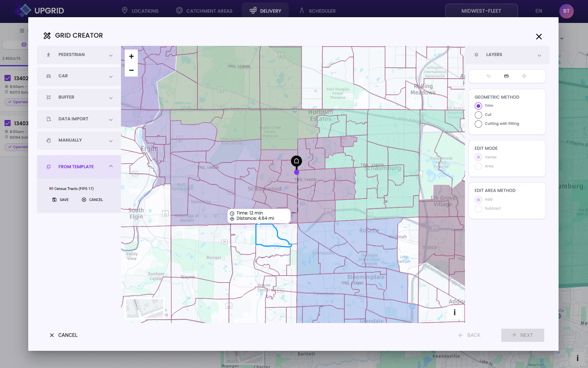Screen dimensions: 588x368
Task: Click the Grid Creator tools icon
Action: pyautogui.click(x=47, y=36)
